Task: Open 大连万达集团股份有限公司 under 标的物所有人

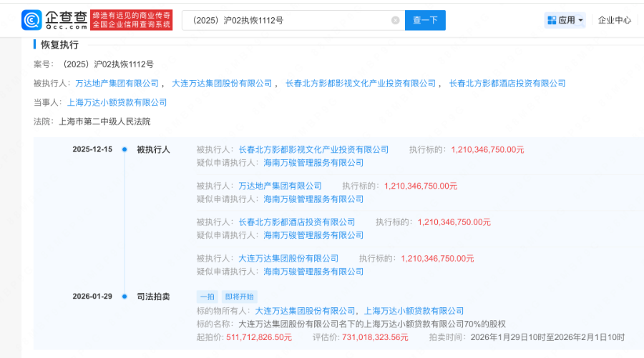Action: pyautogui.click(x=297, y=311)
